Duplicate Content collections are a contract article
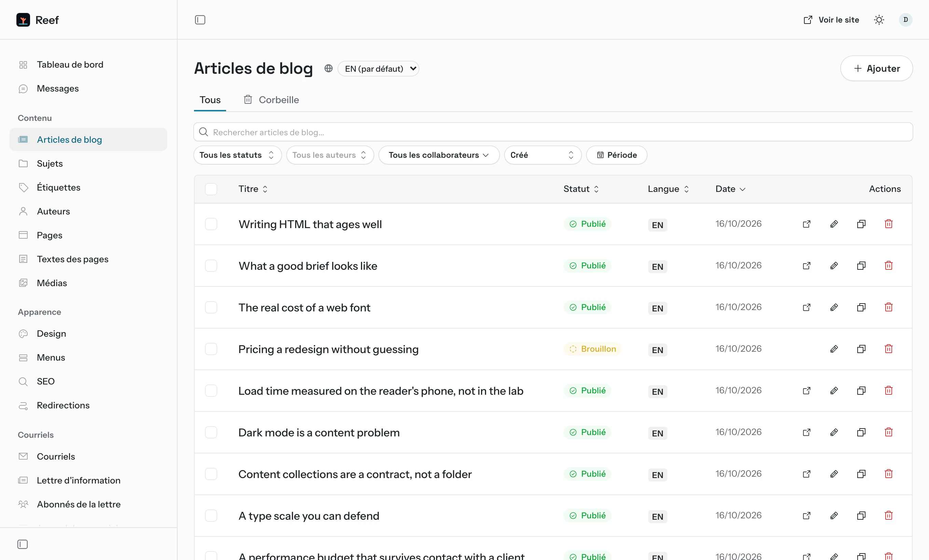Viewport: 929px width, 560px height. (x=861, y=474)
